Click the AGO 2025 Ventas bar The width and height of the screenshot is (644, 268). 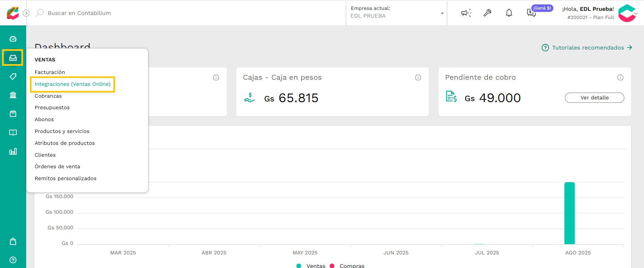click(569, 213)
